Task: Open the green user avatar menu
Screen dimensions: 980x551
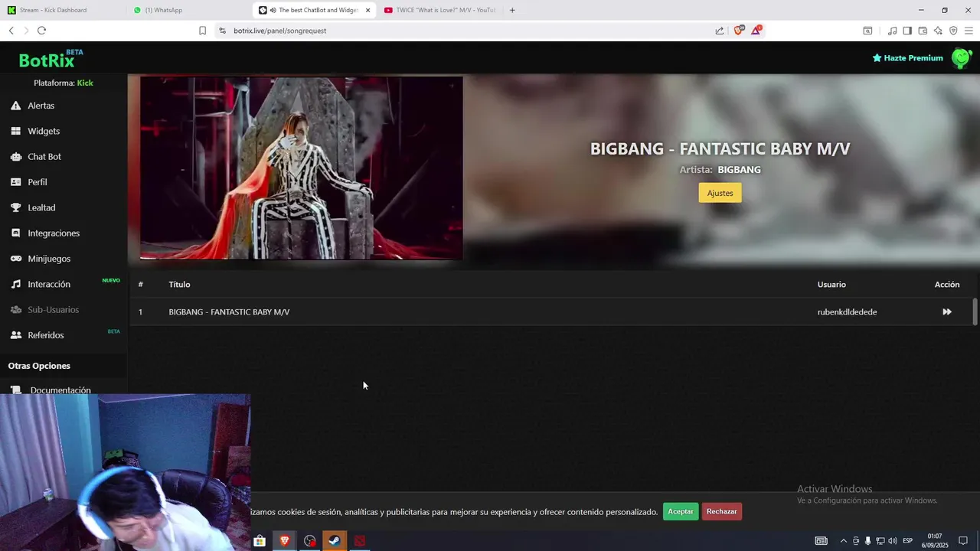Action: [961, 58]
